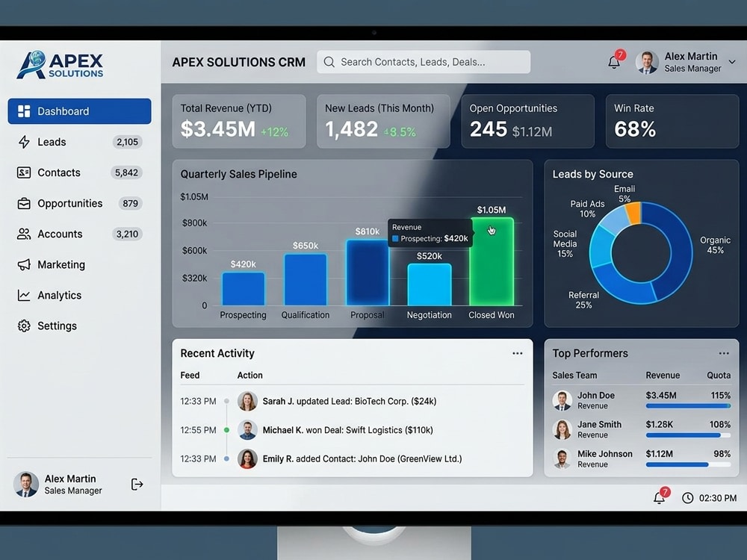Click the Quota column header
747x560 pixels.
719,376
